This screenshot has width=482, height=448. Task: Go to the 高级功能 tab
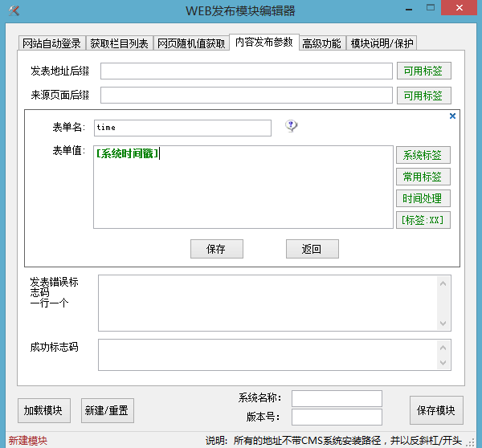(321, 43)
